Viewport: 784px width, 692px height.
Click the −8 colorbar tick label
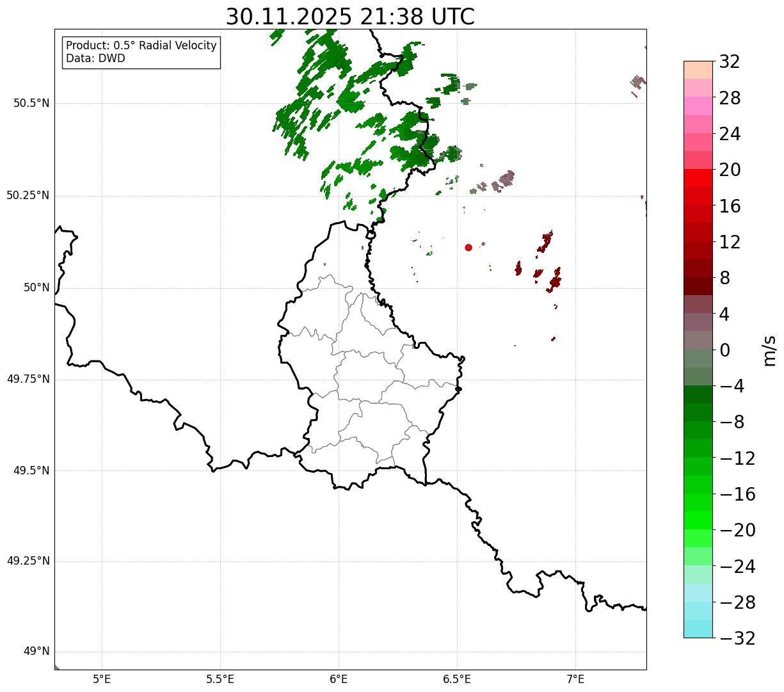pos(732,422)
